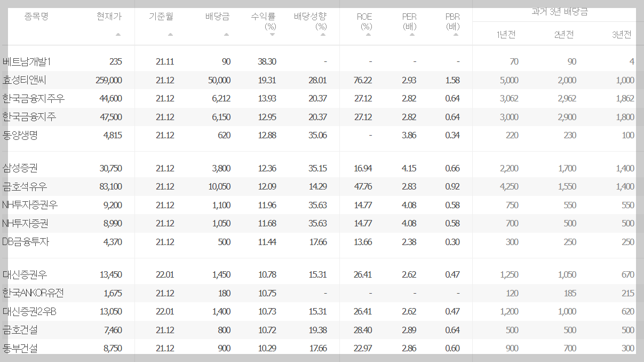Open 한국금융지주 link priced 47,500
This screenshot has height=362, width=644.
point(29,117)
